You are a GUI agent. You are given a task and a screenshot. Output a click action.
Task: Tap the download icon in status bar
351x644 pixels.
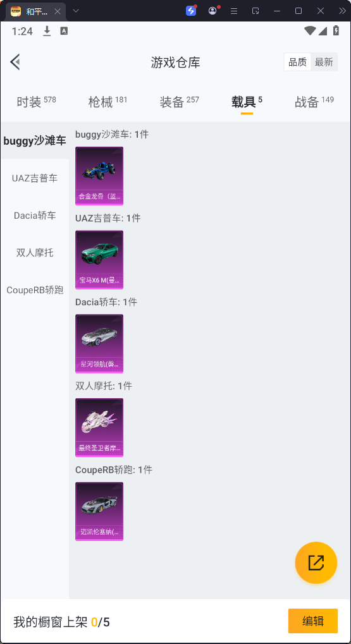coord(47,31)
